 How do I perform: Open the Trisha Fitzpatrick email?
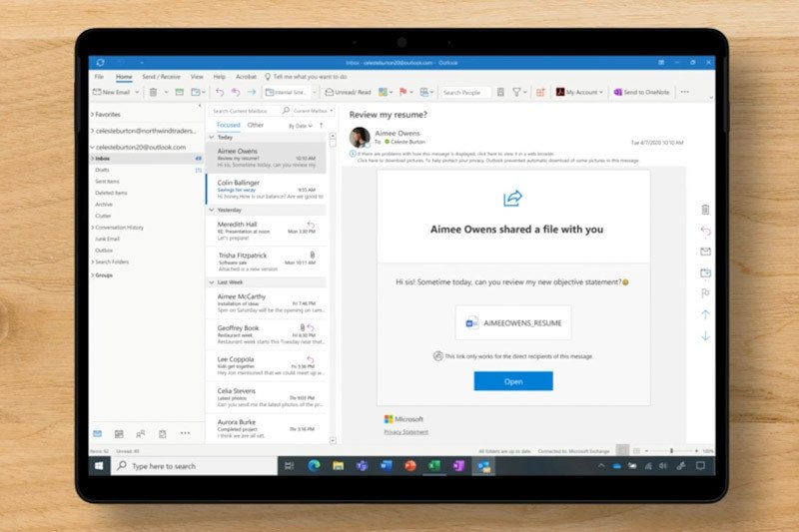pos(266,262)
